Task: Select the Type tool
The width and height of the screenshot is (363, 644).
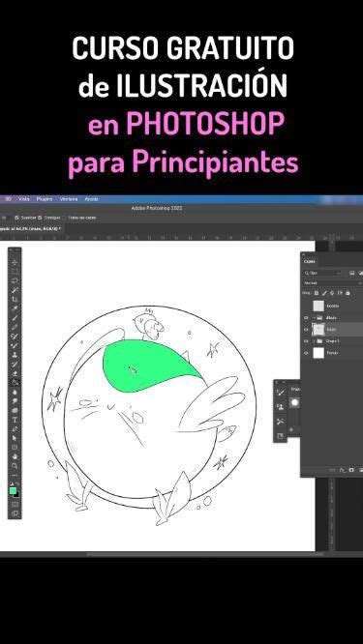Action: [x=15, y=420]
